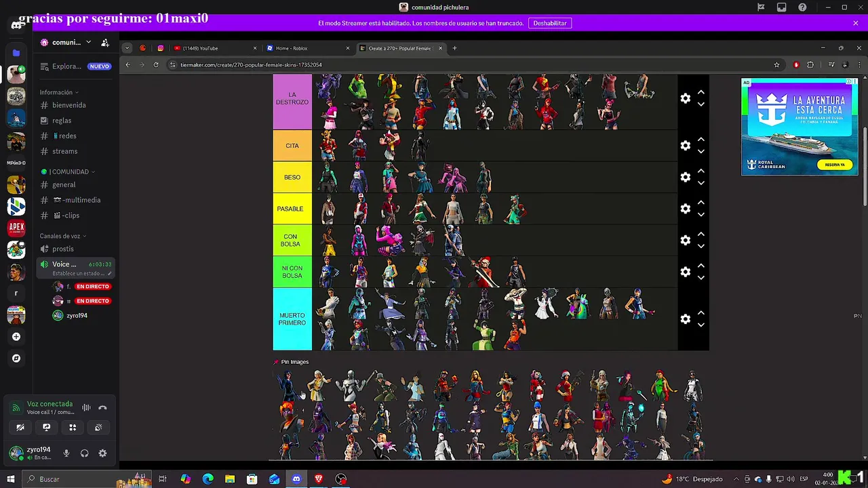This screenshot has width=868, height=488.
Task: Click the tiermaker.com address bar
Action: [x=475, y=64]
